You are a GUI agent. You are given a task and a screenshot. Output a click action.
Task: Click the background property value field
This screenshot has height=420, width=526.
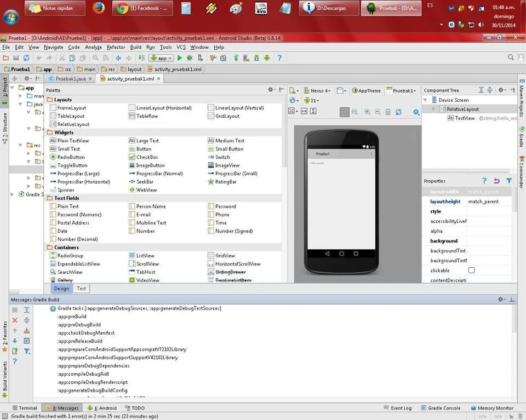tap(488, 241)
